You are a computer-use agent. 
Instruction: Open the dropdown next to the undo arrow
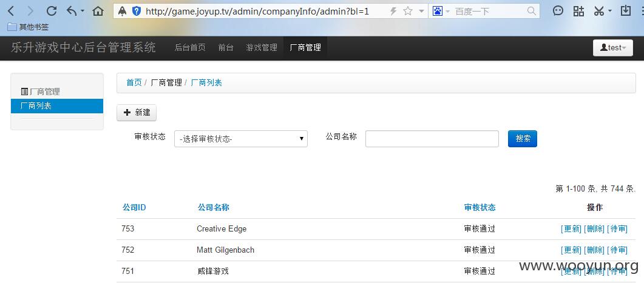83,11
